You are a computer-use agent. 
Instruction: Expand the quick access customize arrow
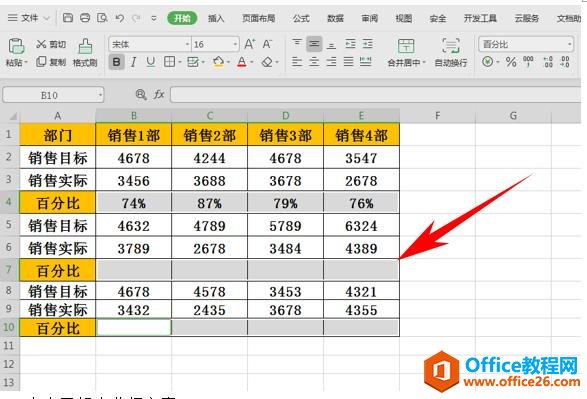click(154, 18)
